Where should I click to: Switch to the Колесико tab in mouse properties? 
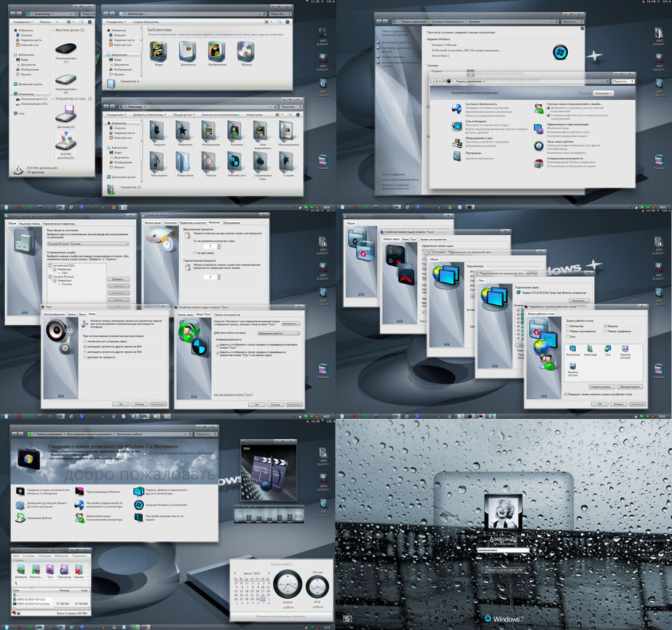pyautogui.click(x=214, y=221)
